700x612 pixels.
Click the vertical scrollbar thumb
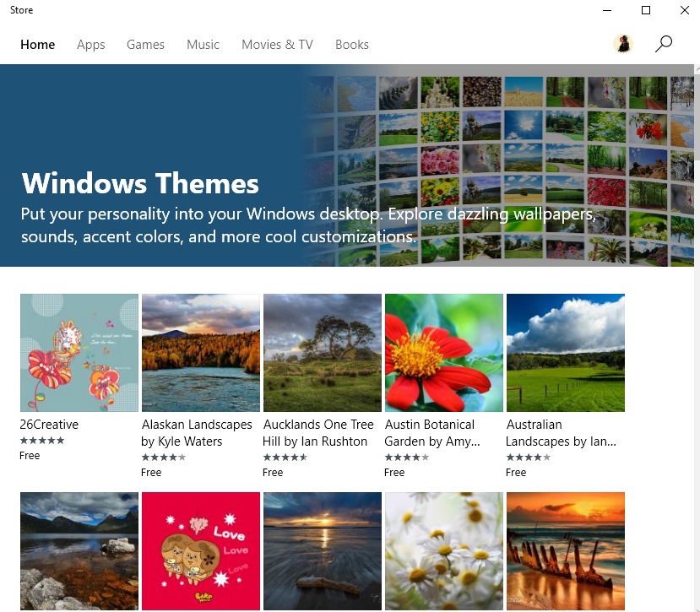[697, 117]
